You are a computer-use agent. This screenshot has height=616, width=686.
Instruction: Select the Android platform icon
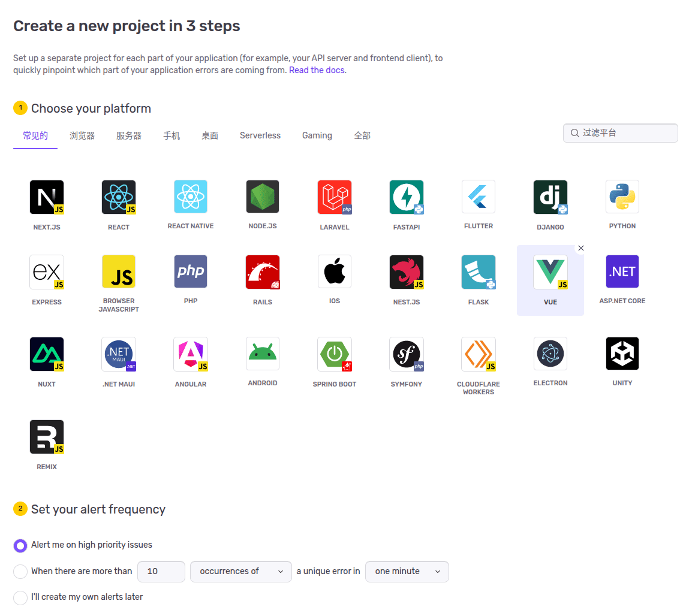coord(263,354)
